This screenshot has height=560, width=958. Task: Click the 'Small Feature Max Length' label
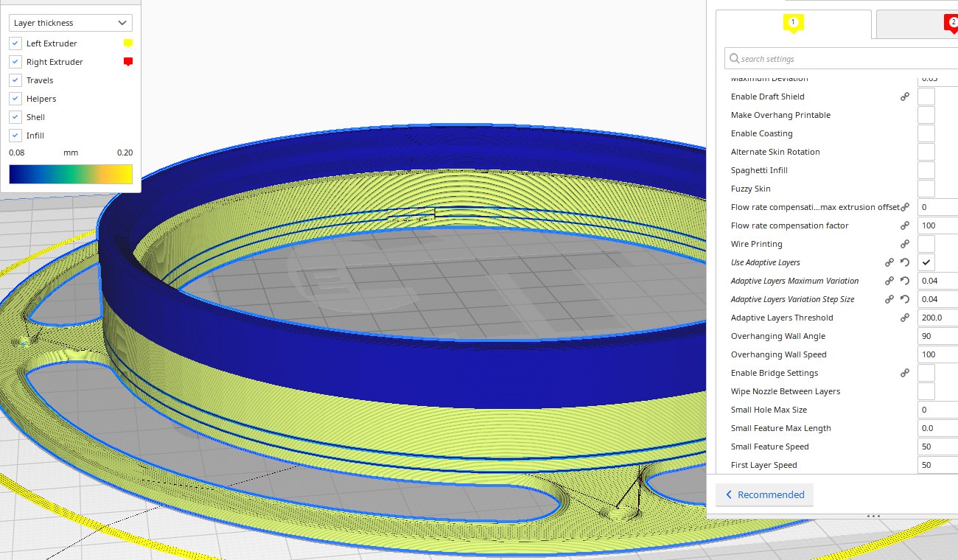tap(780, 428)
